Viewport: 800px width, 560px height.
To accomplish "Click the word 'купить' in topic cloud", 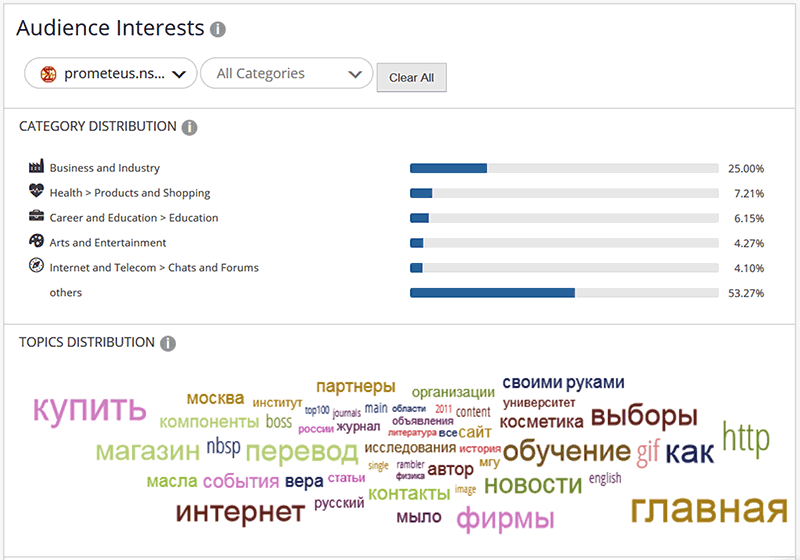I will tap(90, 408).
